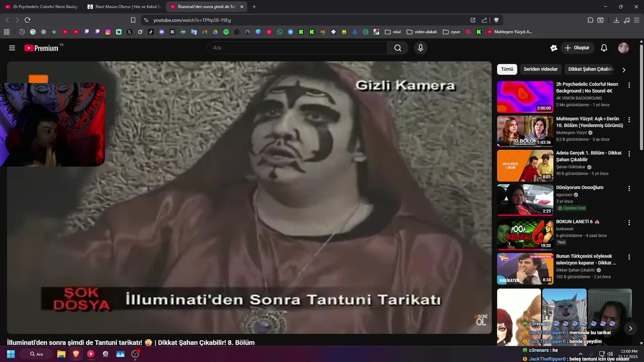Image resolution: width=644 pixels, height=362 pixels.
Task: Open a new browser tab with plus
Action: tap(254, 7)
